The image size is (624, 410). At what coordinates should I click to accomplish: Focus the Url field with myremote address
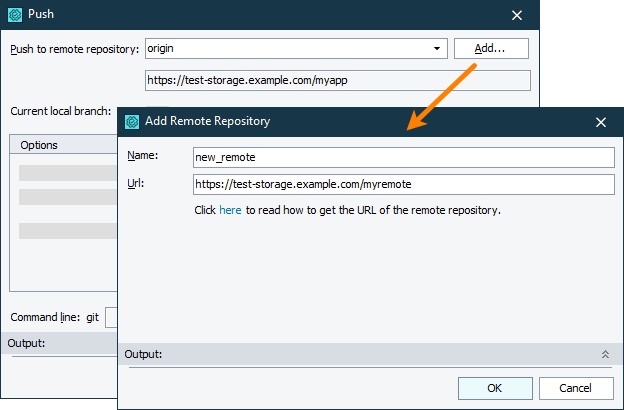pyautogui.click(x=402, y=184)
